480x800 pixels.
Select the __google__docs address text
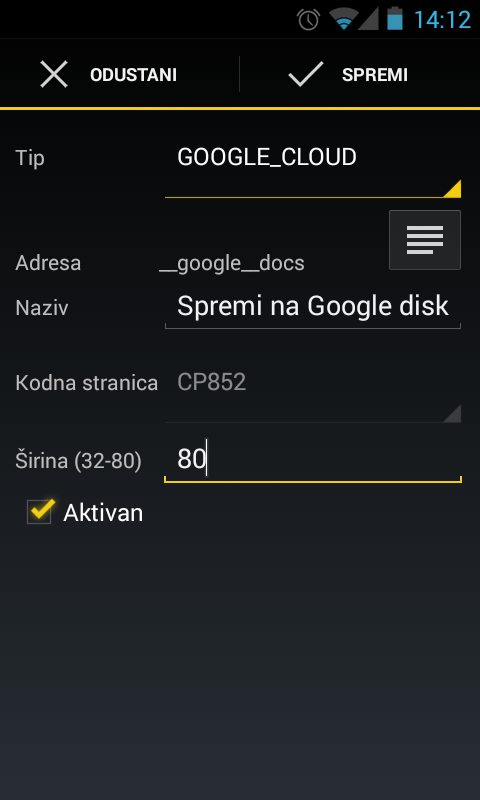coord(232,263)
